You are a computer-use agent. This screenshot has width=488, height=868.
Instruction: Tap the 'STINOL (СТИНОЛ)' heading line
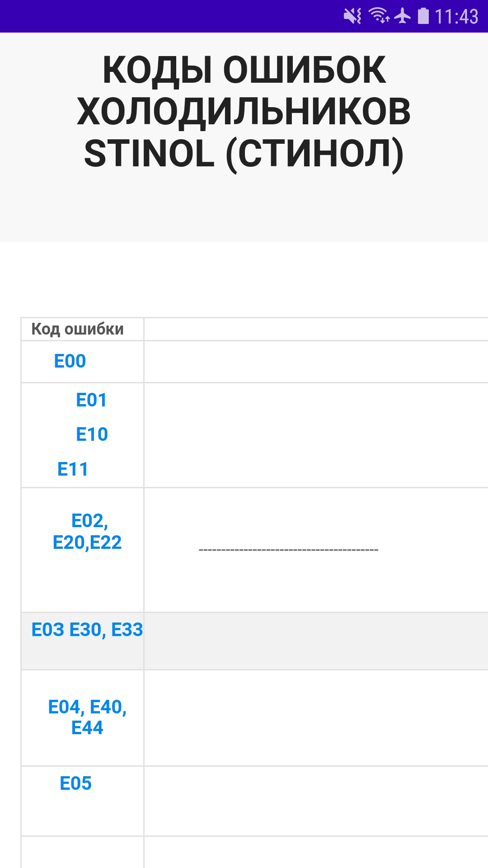click(244, 154)
